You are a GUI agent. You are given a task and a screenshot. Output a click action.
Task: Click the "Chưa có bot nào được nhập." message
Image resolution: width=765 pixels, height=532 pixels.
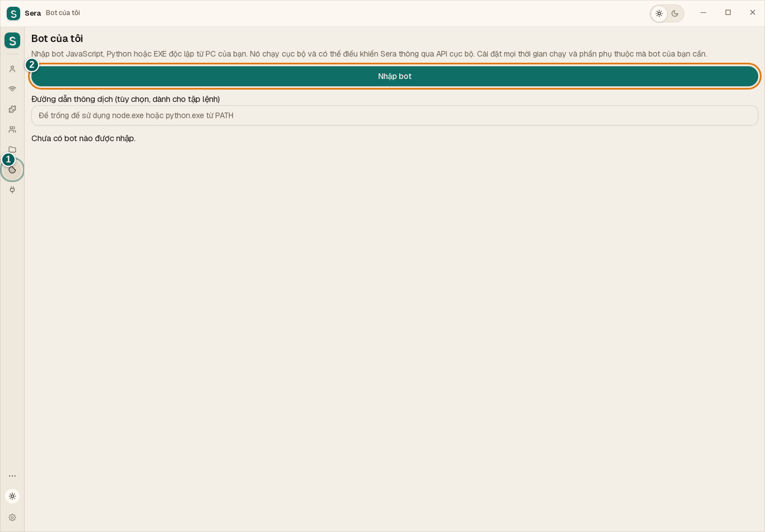click(x=83, y=138)
